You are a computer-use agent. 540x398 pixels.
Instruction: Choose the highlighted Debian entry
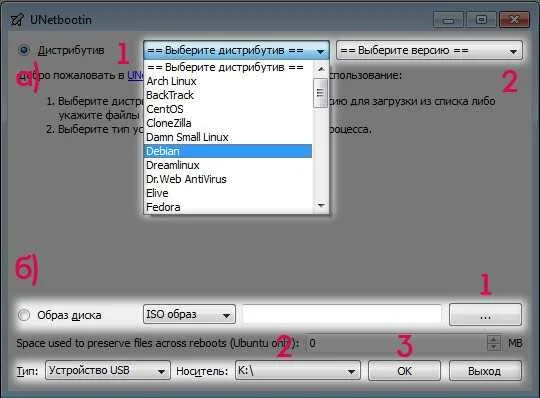[x=228, y=151]
